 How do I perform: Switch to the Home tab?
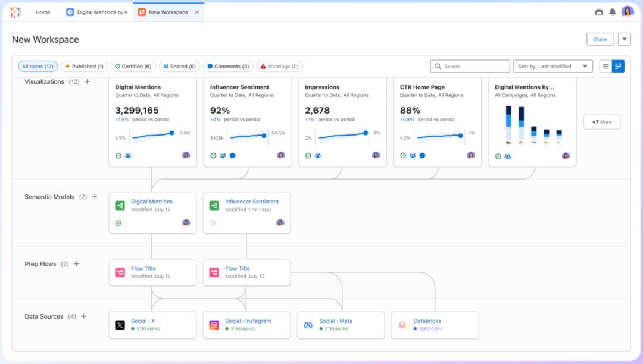click(x=43, y=12)
